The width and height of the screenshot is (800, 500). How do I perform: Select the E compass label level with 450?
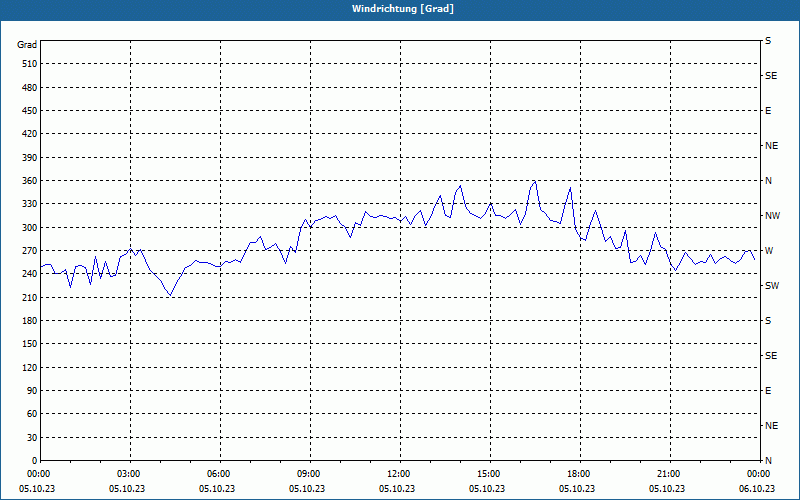pyautogui.click(x=768, y=111)
